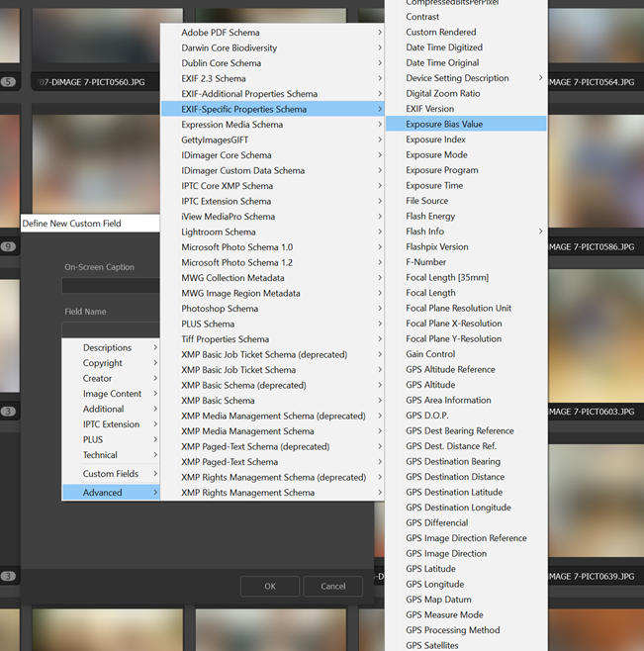
Task: Choose Focal Length [35mm] property
Action: tap(466, 277)
